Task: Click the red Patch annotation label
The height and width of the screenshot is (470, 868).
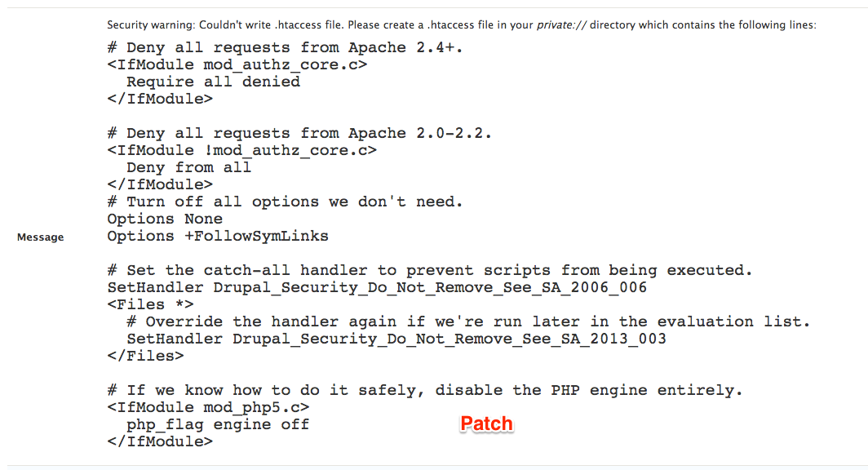Action: pyautogui.click(x=486, y=424)
